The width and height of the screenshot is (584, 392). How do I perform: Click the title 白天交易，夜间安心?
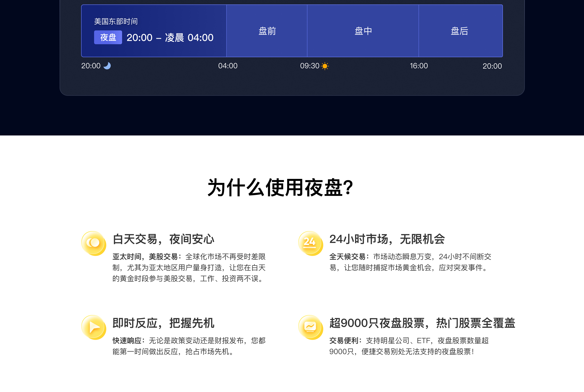coord(163,239)
